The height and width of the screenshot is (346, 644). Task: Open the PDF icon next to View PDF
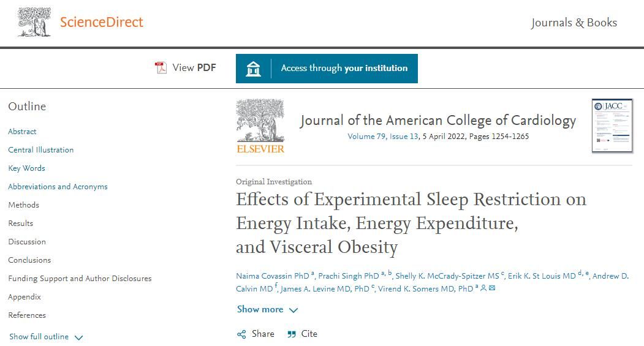[161, 68]
